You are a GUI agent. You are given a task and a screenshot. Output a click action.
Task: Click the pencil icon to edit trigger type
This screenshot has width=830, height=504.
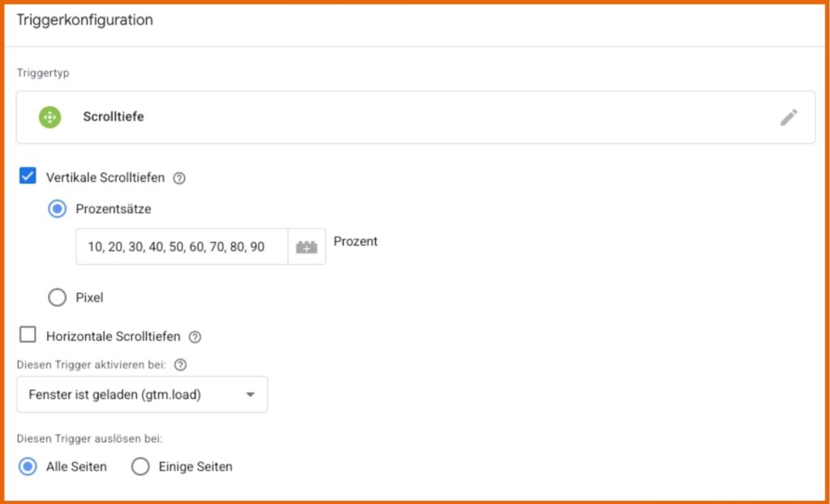click(789, 117)
